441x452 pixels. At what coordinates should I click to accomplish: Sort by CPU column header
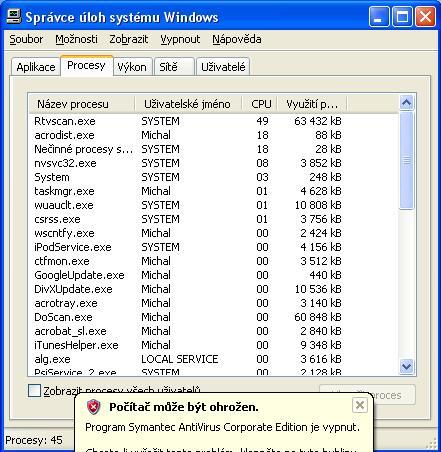point(260,104)
